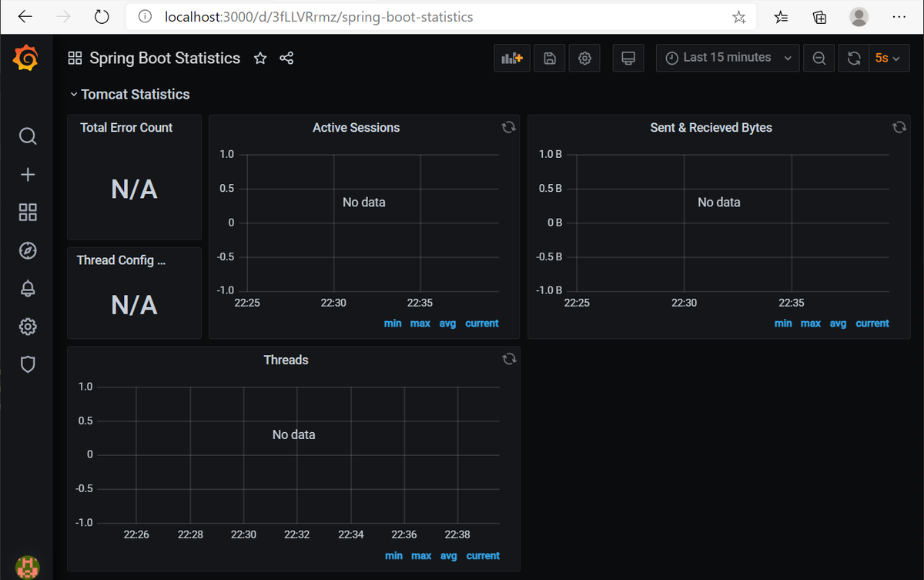Open the Active Sessions panel title menu
The image size is (924, 580).
tap(356, 128)
